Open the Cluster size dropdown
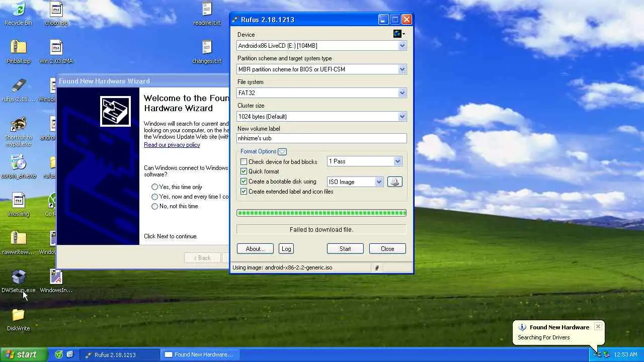 pos(402,117)
